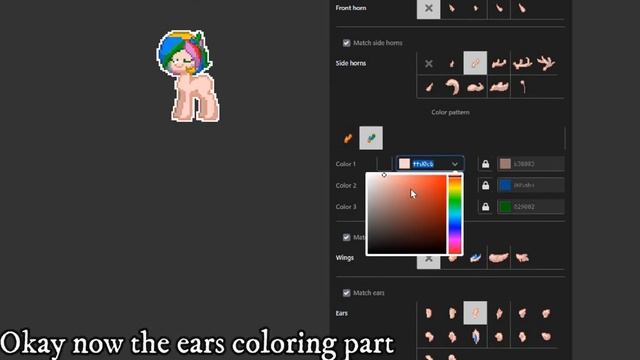Choose the large wide pink wing style

point(499,258)
